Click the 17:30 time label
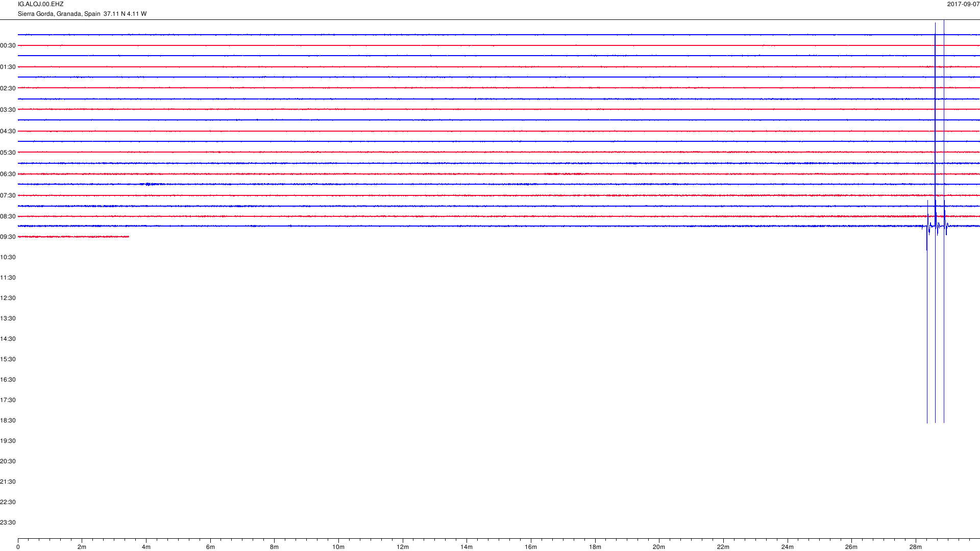 click(x=8, y=400)
